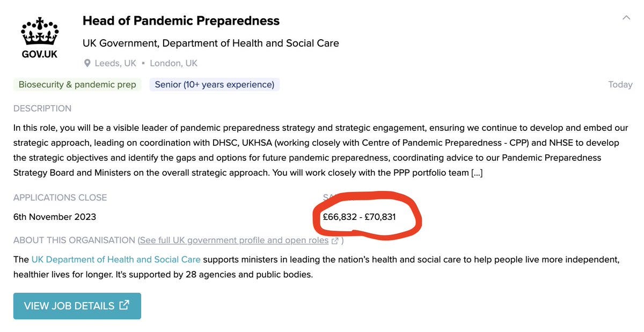The image size is (644, 332).
Task: Select the Senior (10+ years experience) tag
Action: point(215,84)
